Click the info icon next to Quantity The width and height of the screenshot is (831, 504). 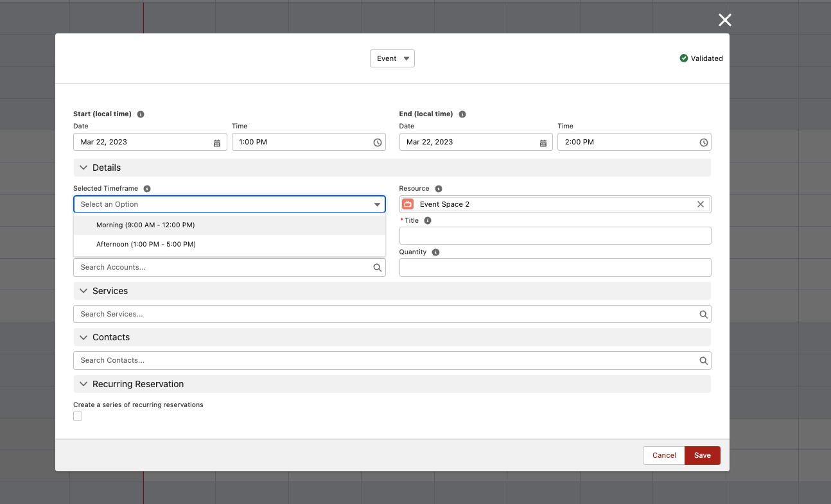(435, 252)
